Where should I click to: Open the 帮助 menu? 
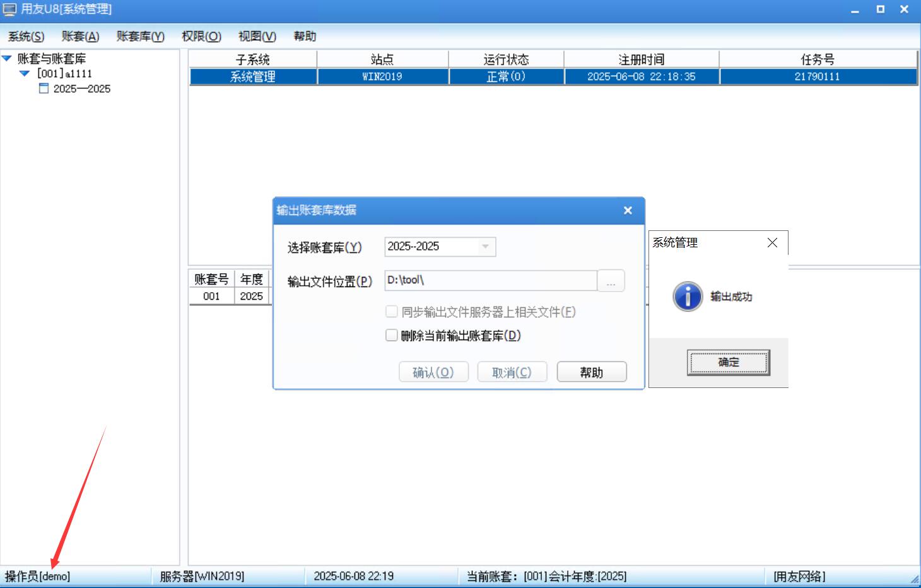305,37
